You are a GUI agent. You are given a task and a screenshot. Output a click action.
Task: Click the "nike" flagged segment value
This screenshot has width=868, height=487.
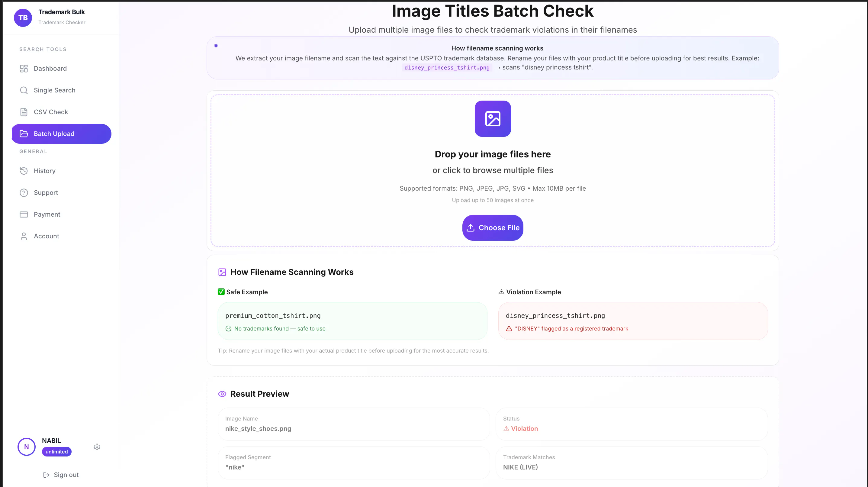tap(235, 467)
